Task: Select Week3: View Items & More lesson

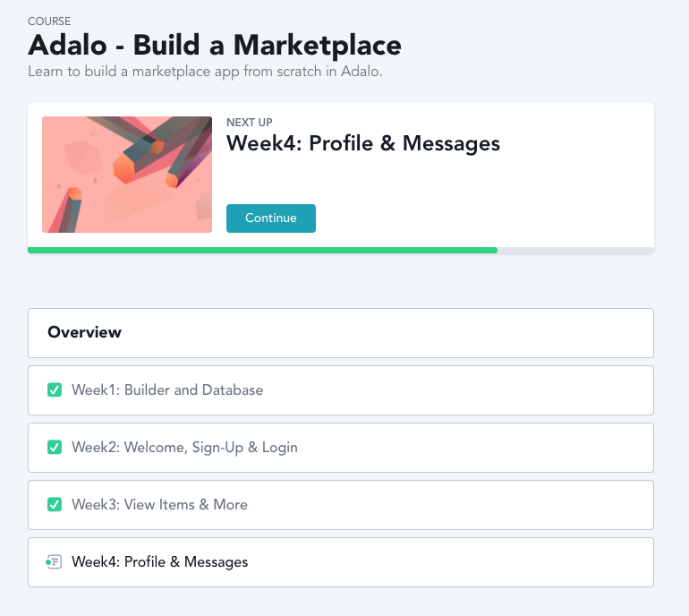Action: tap(159, 505)
